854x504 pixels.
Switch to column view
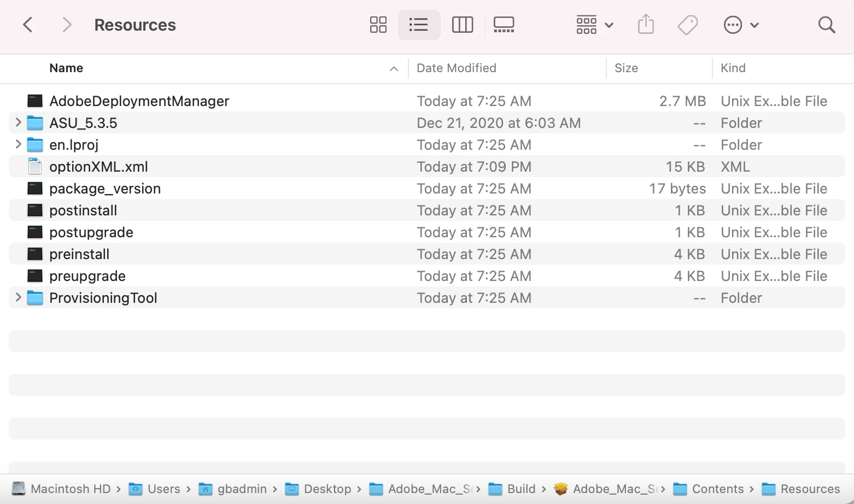(x=463, y=25)
